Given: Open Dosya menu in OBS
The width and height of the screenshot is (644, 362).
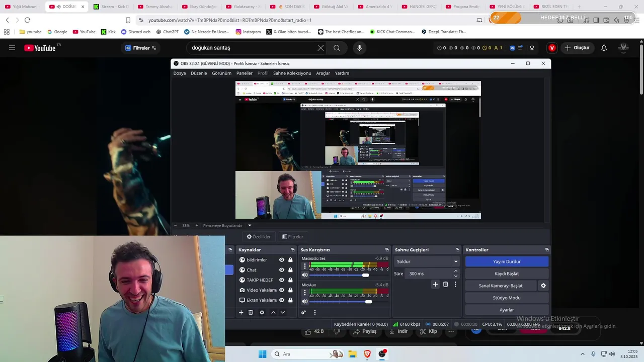Looking at the screenshot, I should [x=180, y=73].
